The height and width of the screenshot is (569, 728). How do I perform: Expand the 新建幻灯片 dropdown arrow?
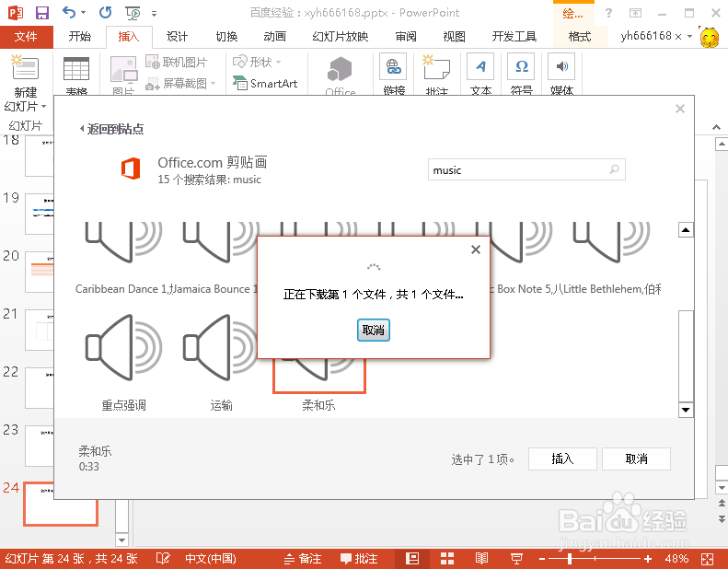[x=43, y=107]
